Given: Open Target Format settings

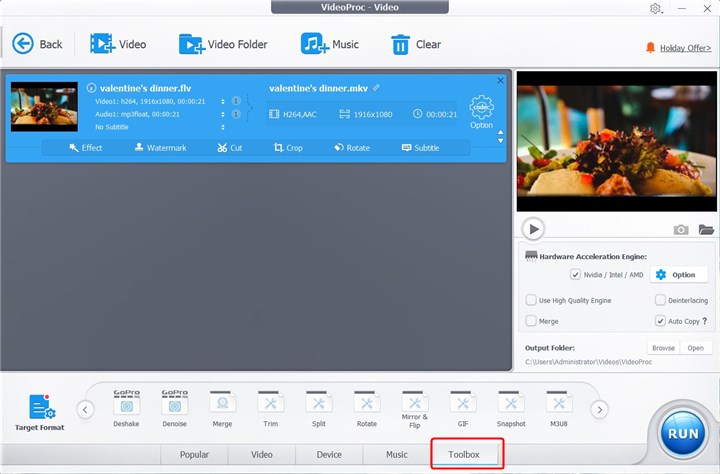Looking at the screenshot, I should pos(39,412).
